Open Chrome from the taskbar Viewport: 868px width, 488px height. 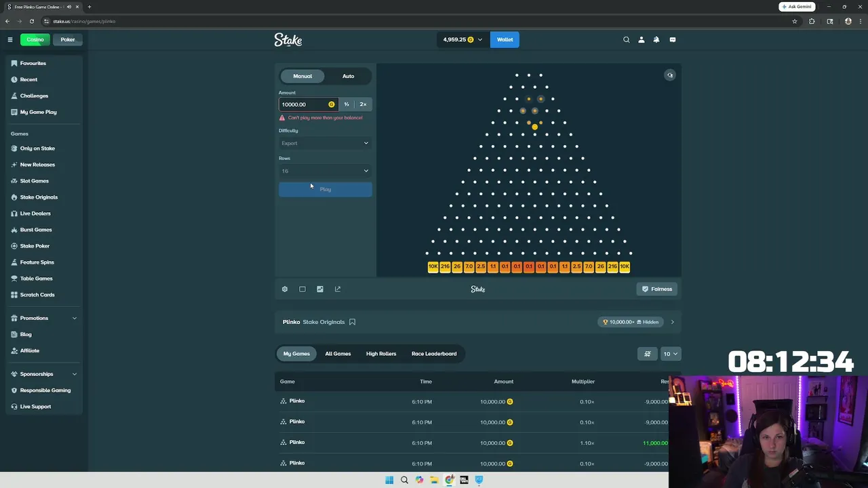point(449,480)
